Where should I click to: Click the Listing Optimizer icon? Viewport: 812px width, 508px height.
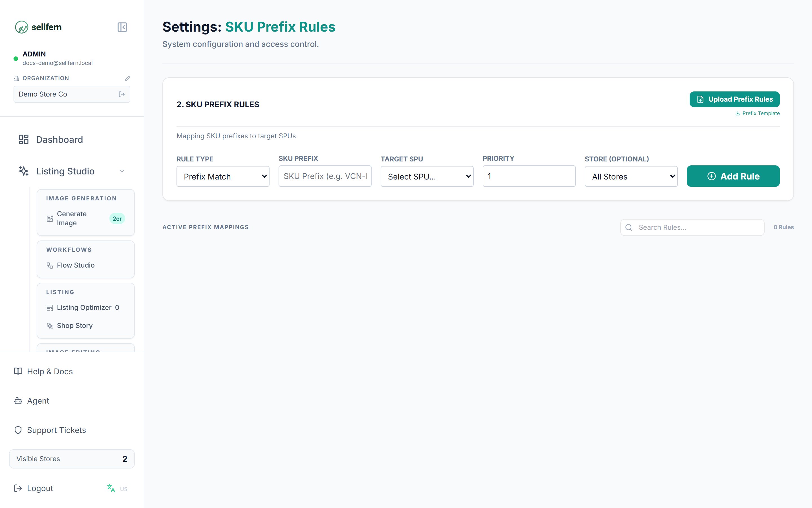[x=50, y=308]
